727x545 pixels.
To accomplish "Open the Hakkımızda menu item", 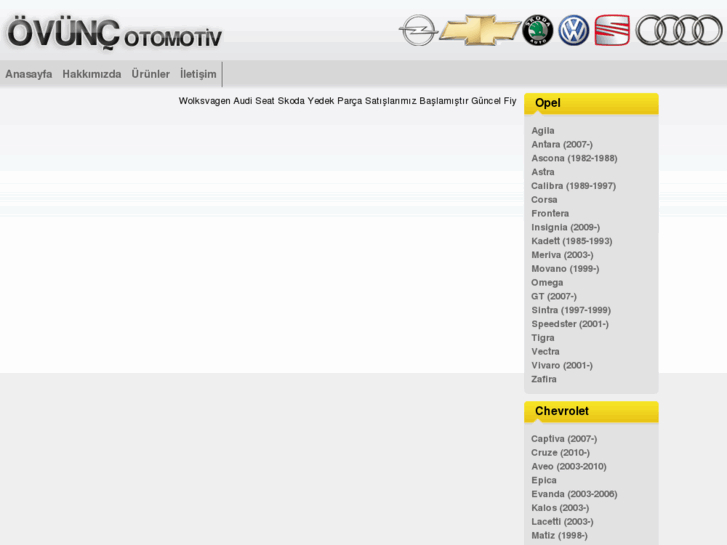I will pyautogui.click(x=92, y=74).
